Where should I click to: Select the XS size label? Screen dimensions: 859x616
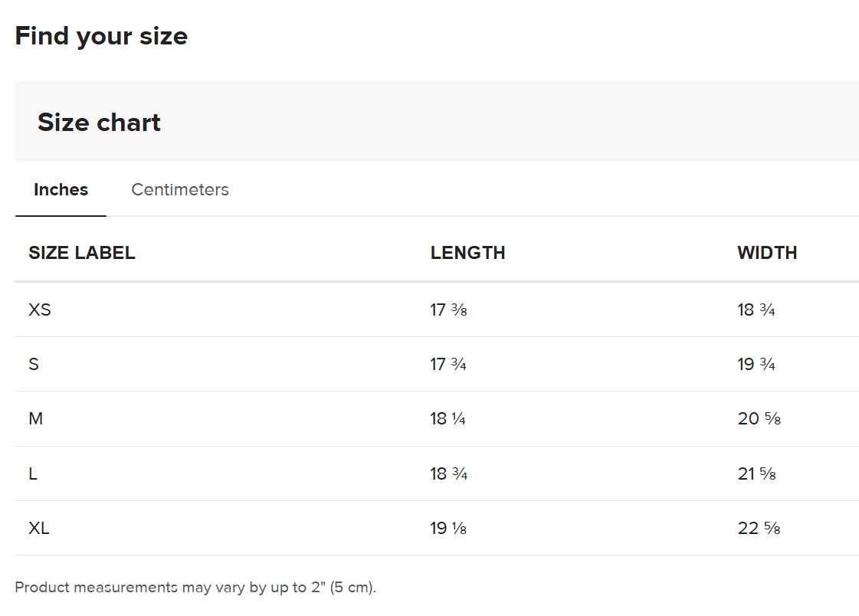(x=40, y=310)
